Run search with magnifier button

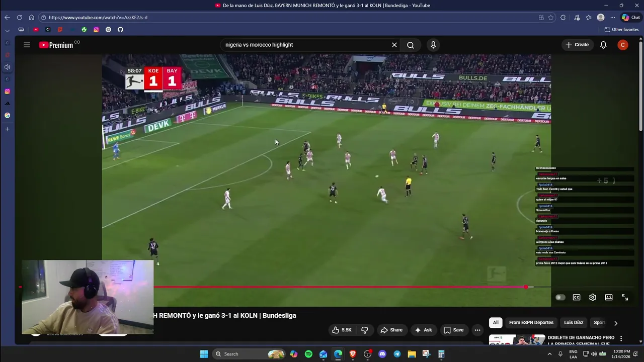pyautogui.click(x=411, y=45)
